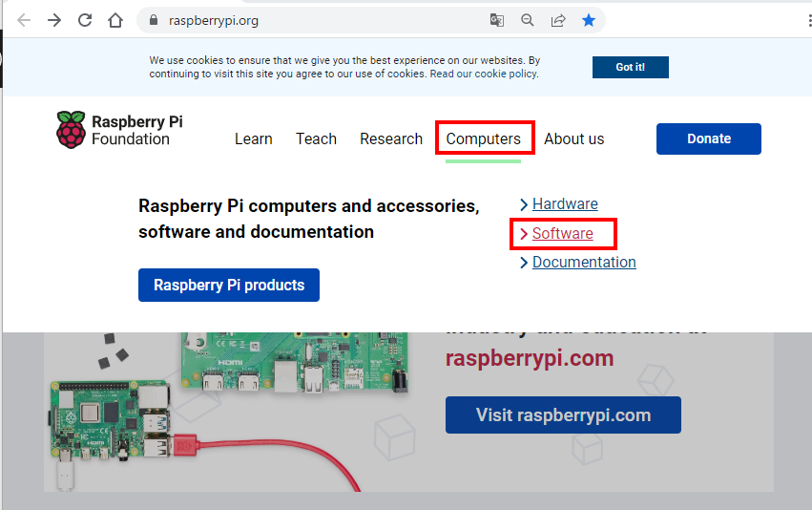Click the chevron beside Hardware

(x=524, y=204)
